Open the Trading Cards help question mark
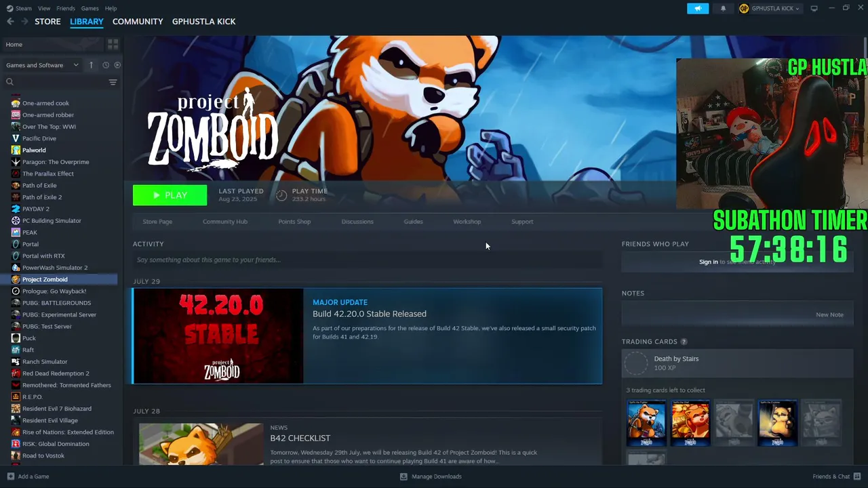Screen dimensions: 868x488 pyautogui.click(x=684, y=342)
